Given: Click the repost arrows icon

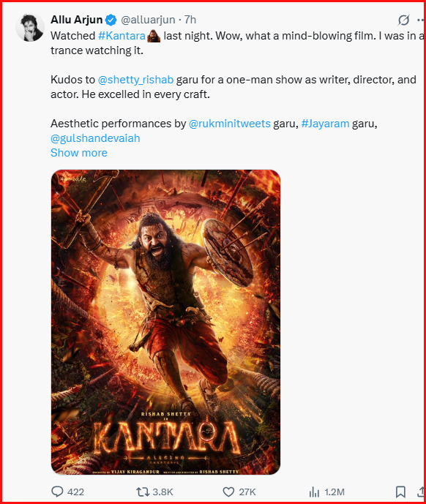Looking at the screenshot, I should [x=142, y=492].
